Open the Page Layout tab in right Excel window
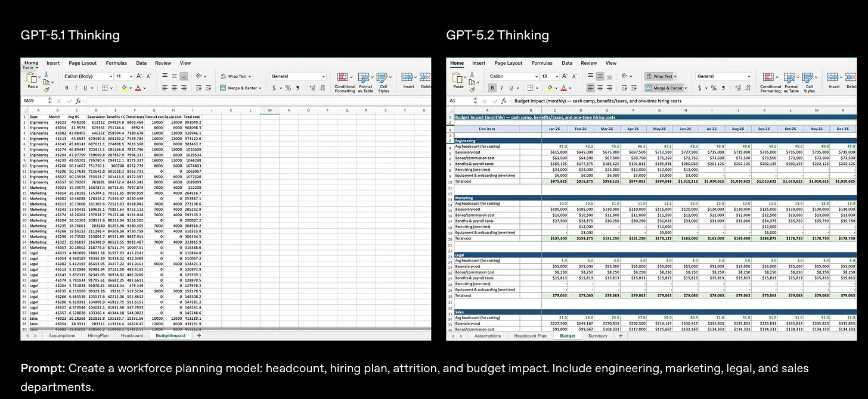This screenshot has width=868, height=399. 509,63
